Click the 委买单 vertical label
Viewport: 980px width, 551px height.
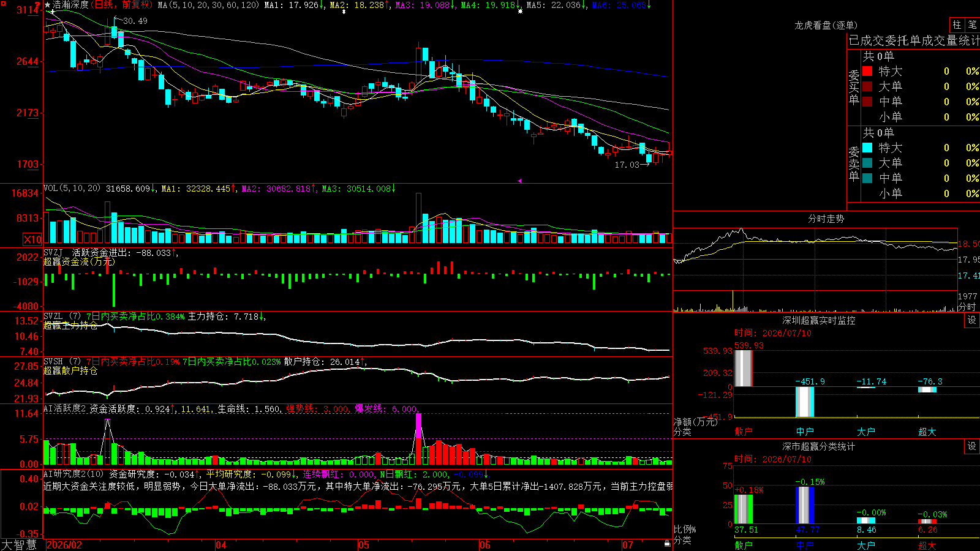[x=854, y=88]
